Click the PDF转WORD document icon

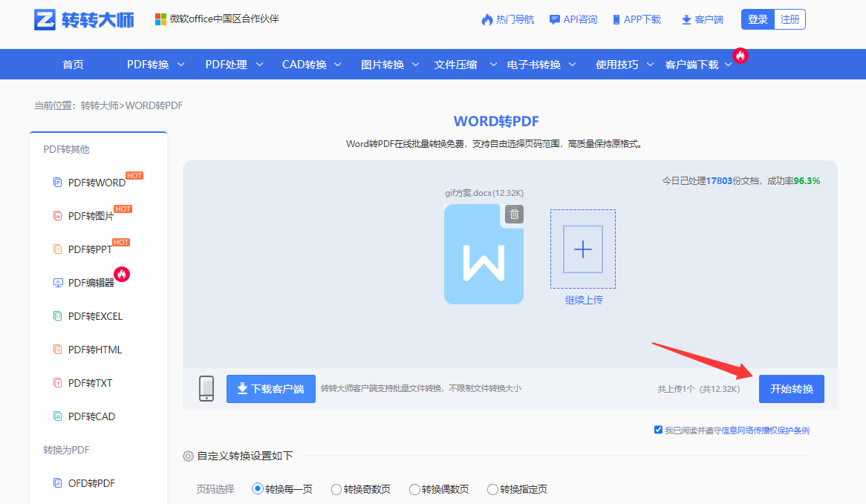point(57,182)
